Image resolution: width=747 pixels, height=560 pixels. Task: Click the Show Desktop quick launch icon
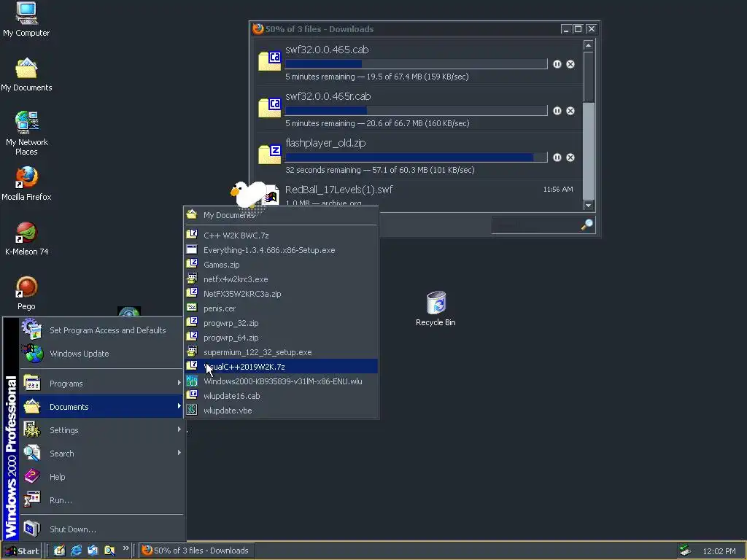pos(59,551)
